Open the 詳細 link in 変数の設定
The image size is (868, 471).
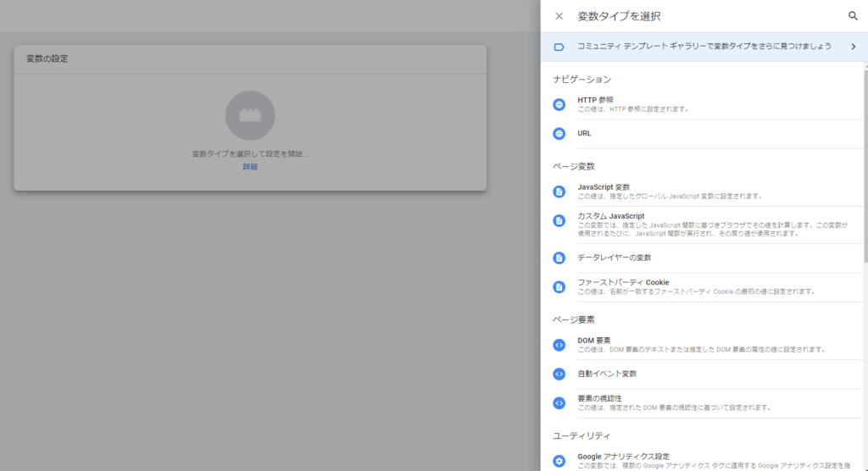(x=250, y=167)
